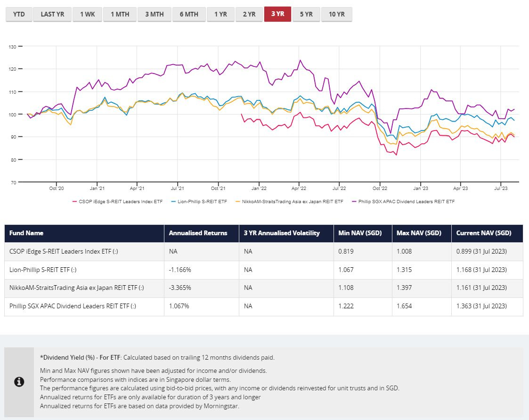Click current NAV 1.168 (31 Jul 2023)
The height and width of the screenshot is (420, 529).
[481, 270]
